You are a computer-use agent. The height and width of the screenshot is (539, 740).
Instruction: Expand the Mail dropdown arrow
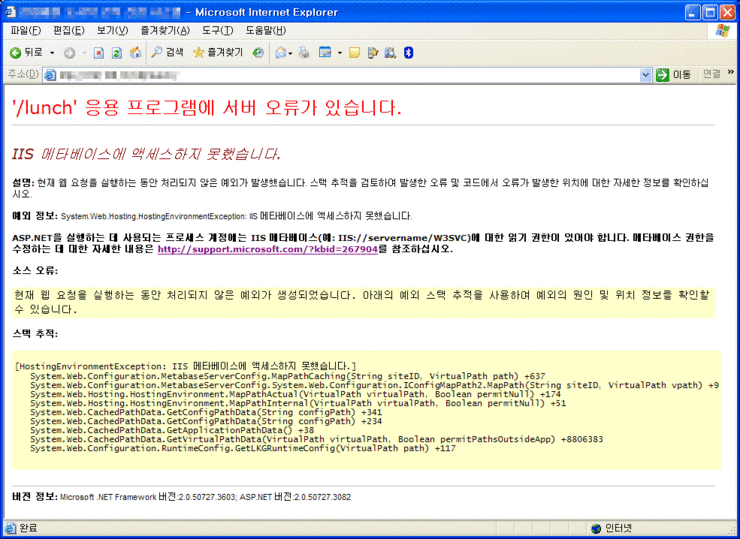coord(290,53)
